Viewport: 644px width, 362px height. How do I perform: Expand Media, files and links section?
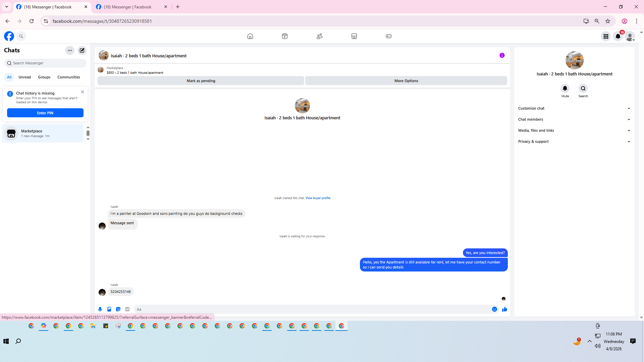574,130
